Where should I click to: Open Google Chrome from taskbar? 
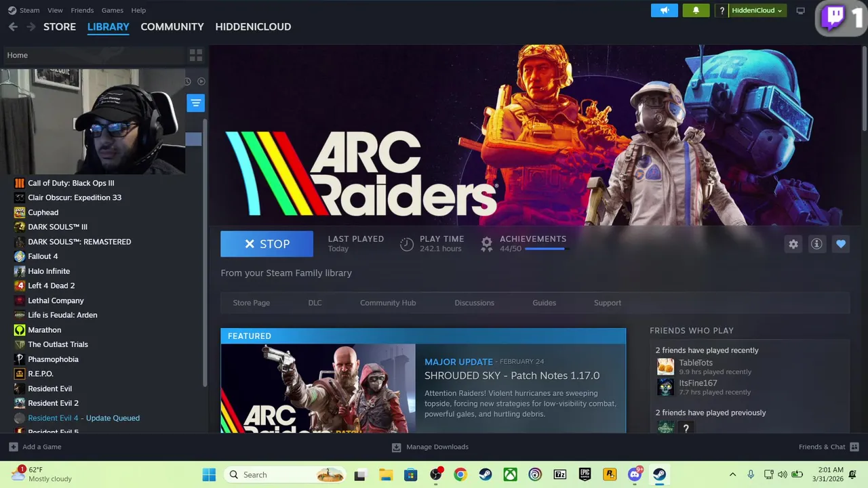(x=460, y=474)
